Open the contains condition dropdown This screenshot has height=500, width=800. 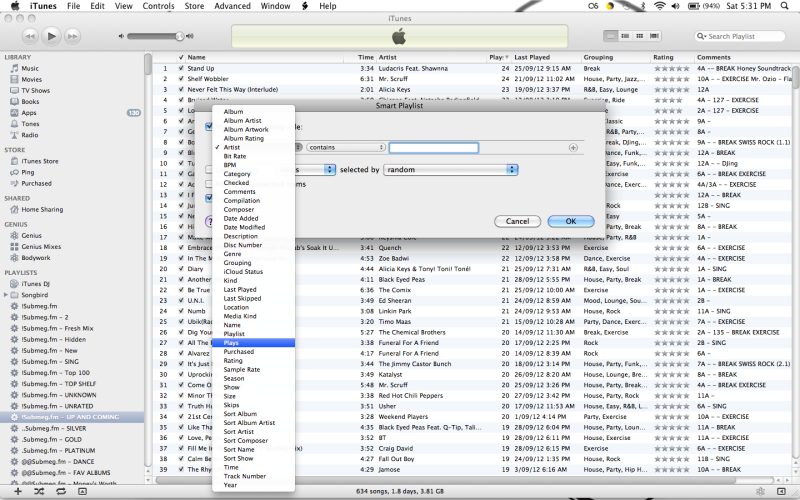[345, 147]
